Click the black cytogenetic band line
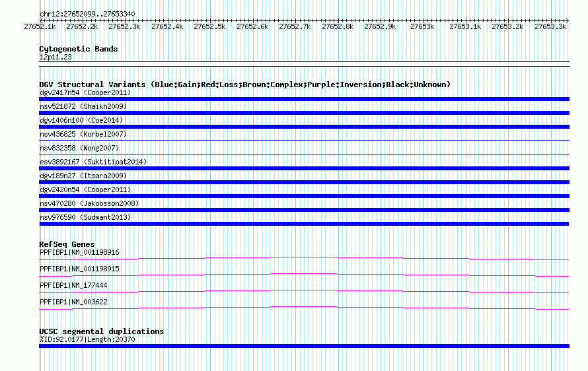 304,64
